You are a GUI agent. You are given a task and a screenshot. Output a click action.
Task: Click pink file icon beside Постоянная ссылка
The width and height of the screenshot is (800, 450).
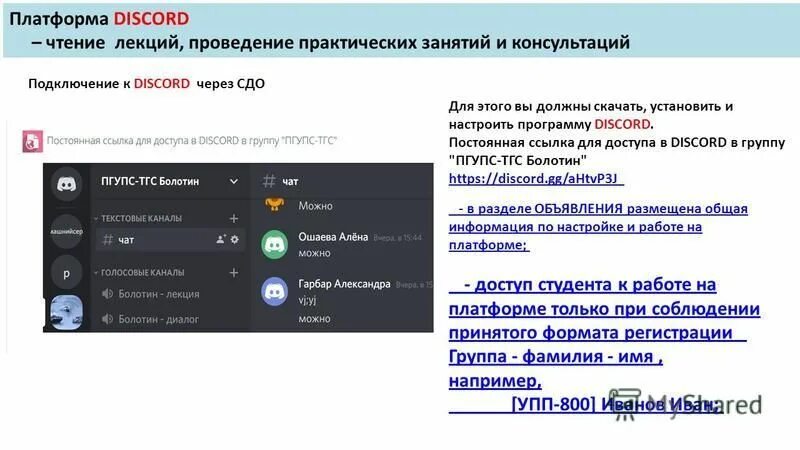click(32, 141)
